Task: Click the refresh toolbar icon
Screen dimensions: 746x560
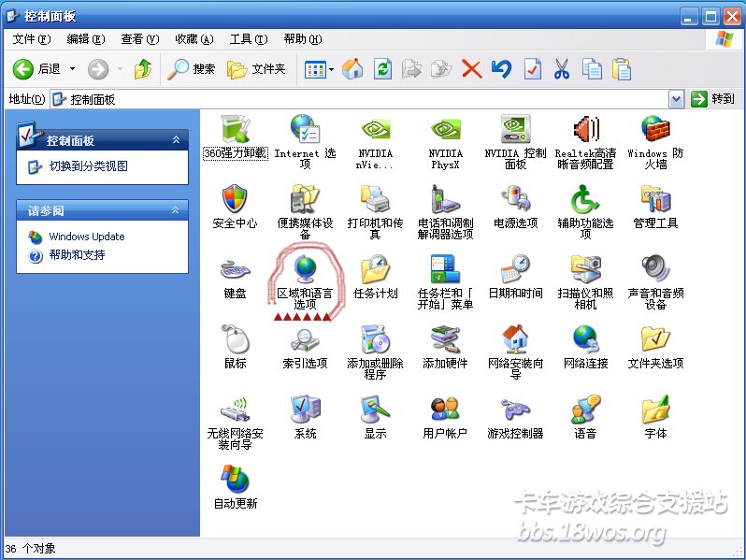Action: click(382, 69)
